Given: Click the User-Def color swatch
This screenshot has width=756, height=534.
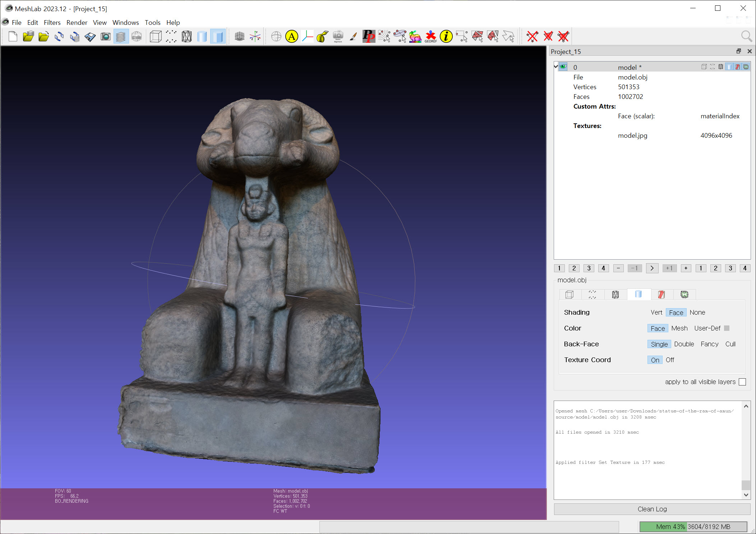Looking at the screenshot, I should click(727, 328).
